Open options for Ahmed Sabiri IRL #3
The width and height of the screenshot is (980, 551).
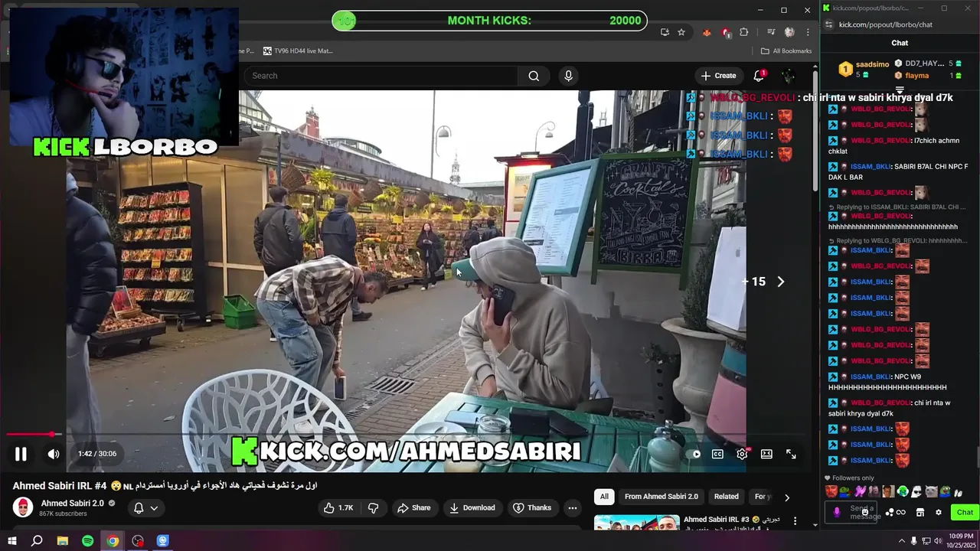pos(795,521)
